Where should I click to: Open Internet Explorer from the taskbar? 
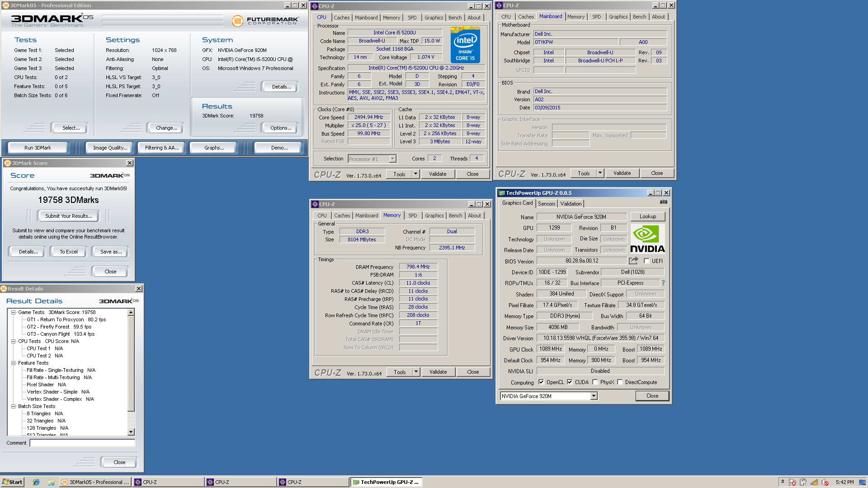click(36, 482)
